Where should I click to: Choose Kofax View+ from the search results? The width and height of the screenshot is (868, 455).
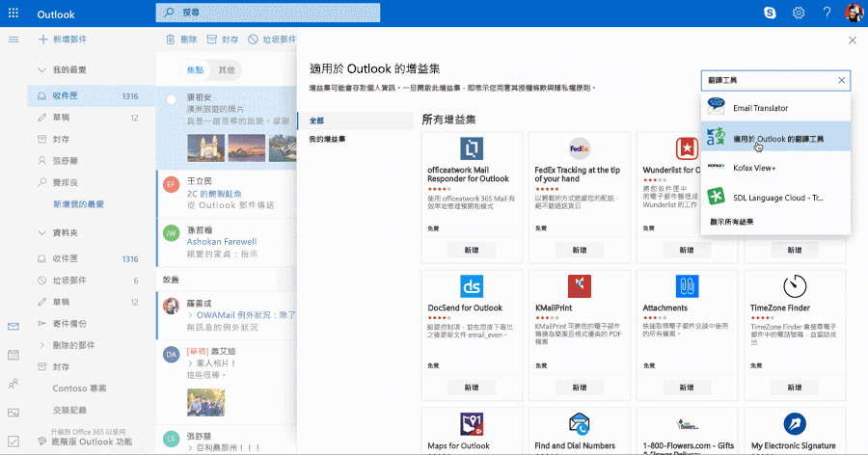(775, 168)
